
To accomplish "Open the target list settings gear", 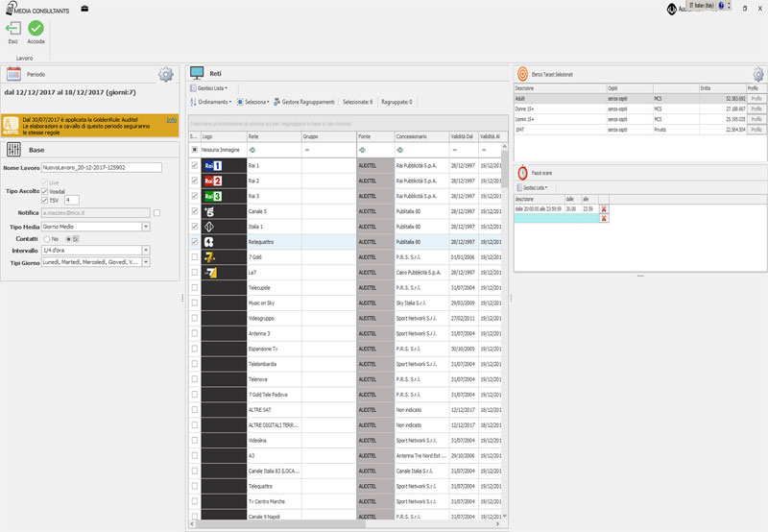I will (x=757, y=74).
